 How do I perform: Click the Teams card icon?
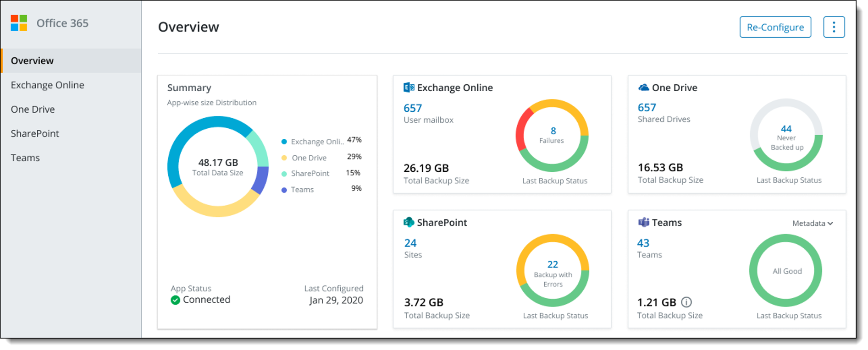pos(643,222)
